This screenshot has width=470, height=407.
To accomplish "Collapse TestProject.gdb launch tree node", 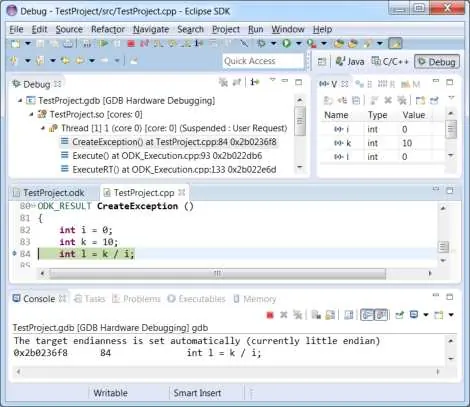I will tap(20, 100).
